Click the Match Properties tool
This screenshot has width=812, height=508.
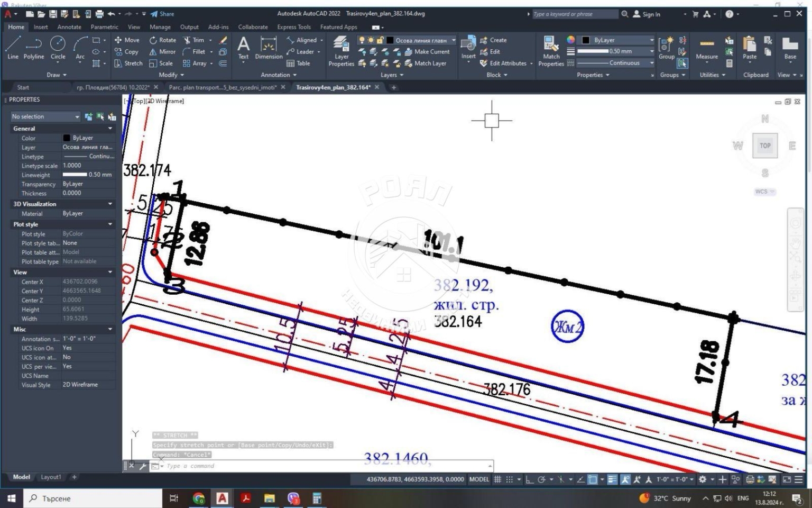point(551,51)
